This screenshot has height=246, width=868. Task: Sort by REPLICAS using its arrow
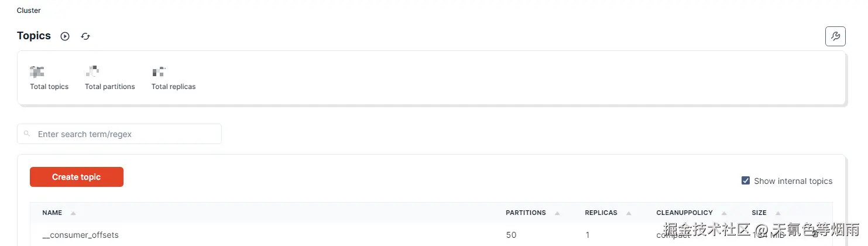coord(629,213)
